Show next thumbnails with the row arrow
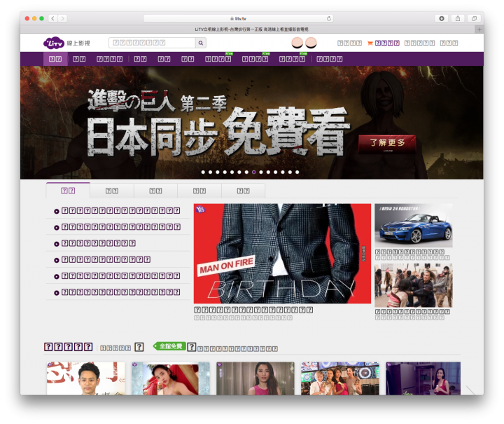 point(470,390)
